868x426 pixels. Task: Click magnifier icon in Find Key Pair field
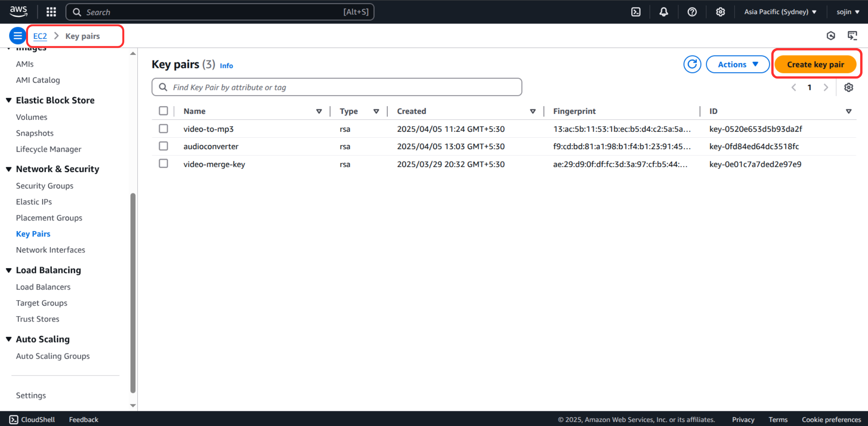point(163,87)
